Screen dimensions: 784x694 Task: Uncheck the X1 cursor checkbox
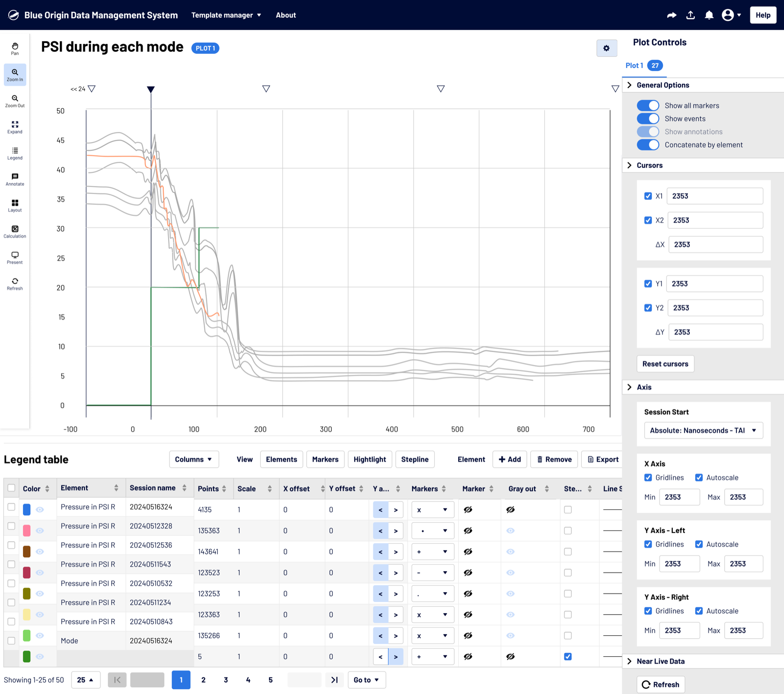[x=648, y=196]
